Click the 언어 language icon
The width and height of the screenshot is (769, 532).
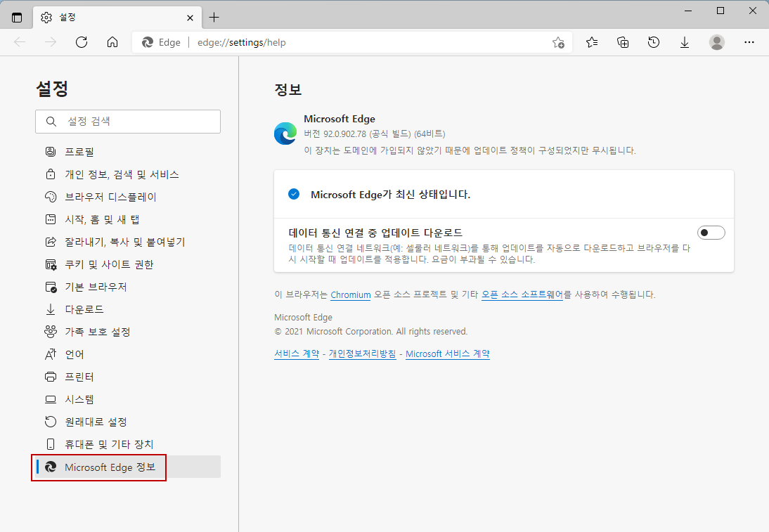click(51, 354)
